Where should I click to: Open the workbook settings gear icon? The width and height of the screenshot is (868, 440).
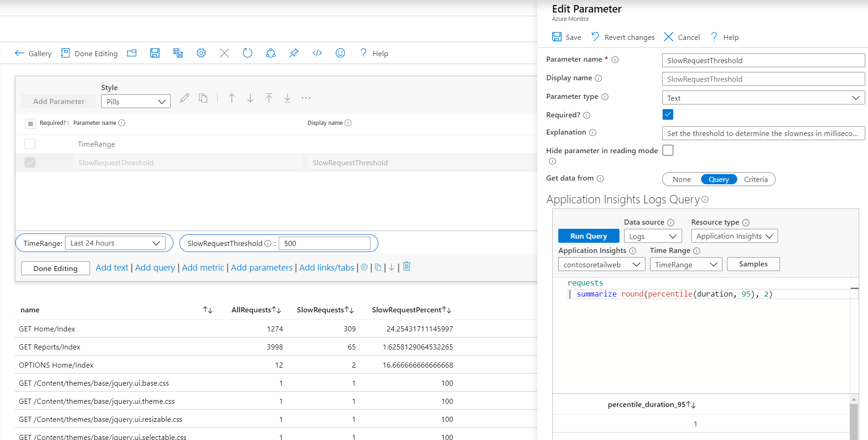(x=201, y=53)
